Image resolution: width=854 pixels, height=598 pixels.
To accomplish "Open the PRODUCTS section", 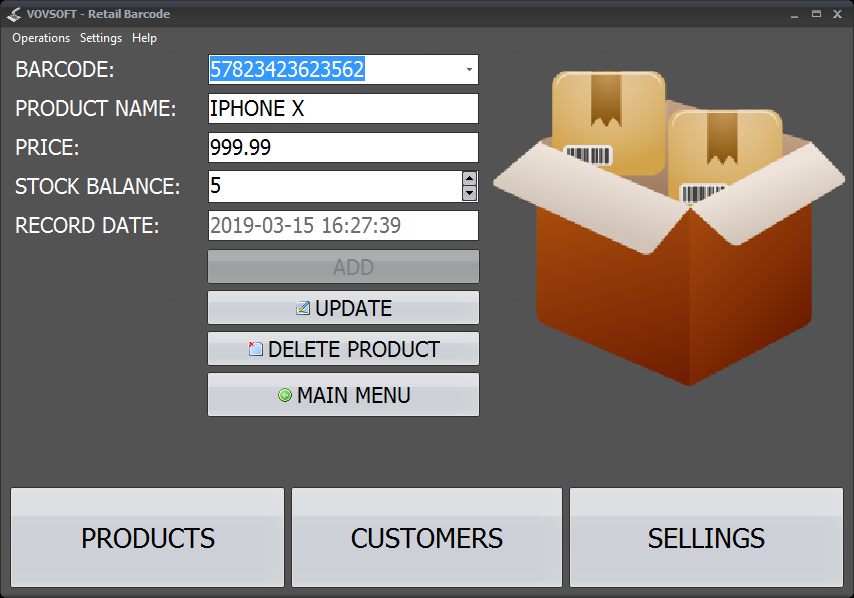I will tap(147, 537).
